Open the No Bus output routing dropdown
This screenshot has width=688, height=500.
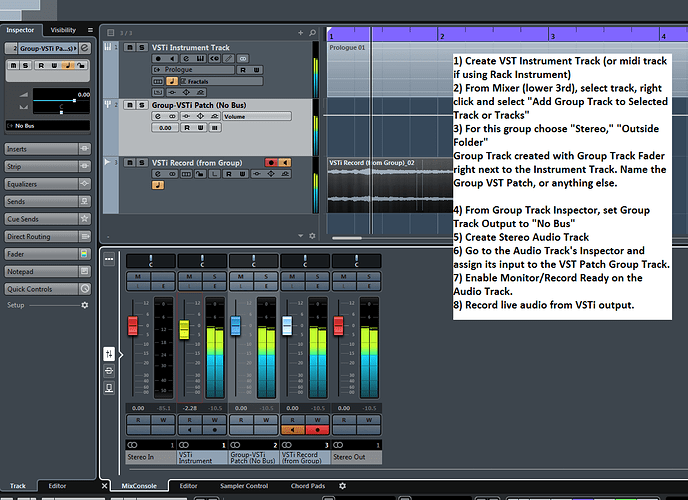[48, 126]
